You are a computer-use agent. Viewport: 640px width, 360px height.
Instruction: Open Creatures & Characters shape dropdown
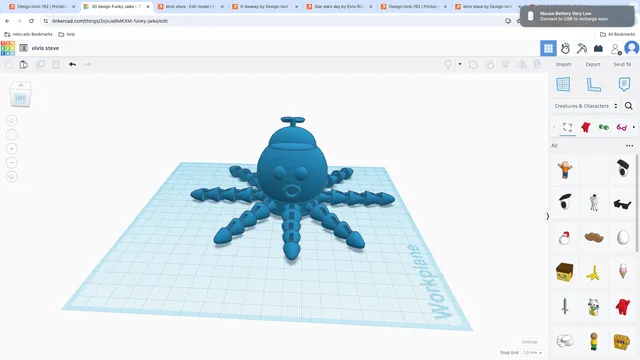586,106
